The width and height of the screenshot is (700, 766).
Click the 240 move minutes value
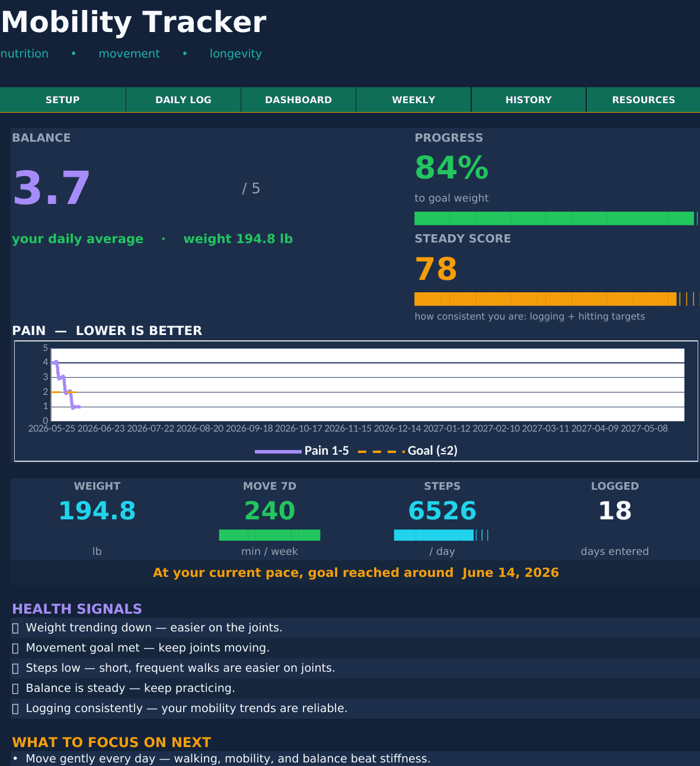point(270,511)
